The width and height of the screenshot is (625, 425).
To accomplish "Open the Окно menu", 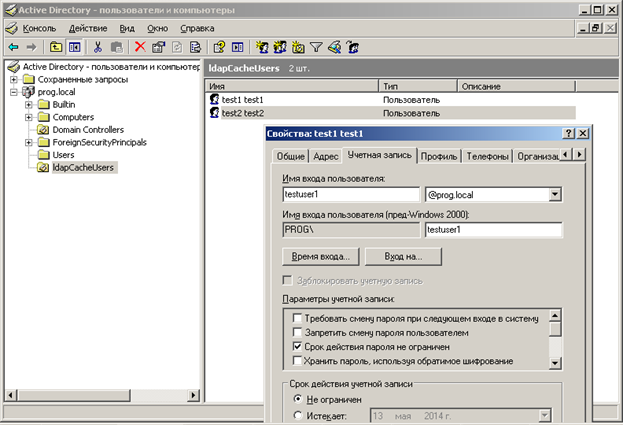I will coord(157,28).
